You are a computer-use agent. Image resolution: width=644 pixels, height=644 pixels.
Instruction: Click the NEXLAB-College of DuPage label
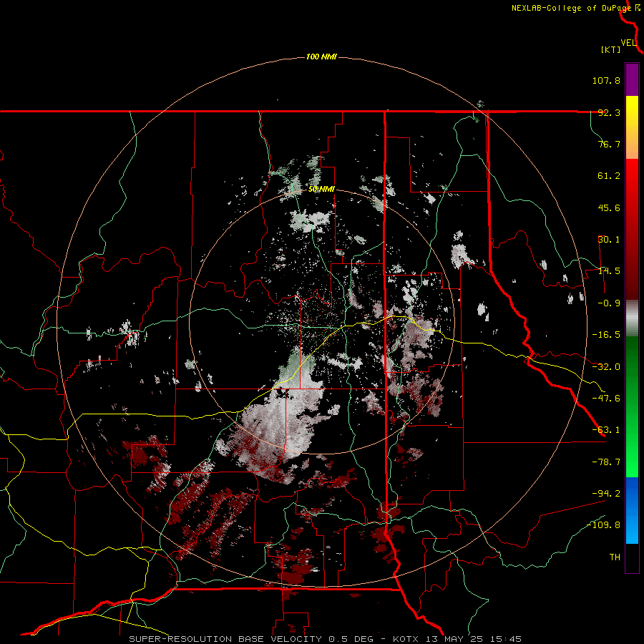pos(571,8)
